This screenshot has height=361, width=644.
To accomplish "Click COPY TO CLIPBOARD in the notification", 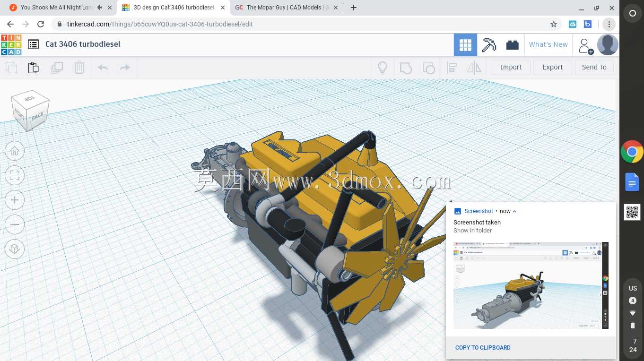I will point(483,348).
